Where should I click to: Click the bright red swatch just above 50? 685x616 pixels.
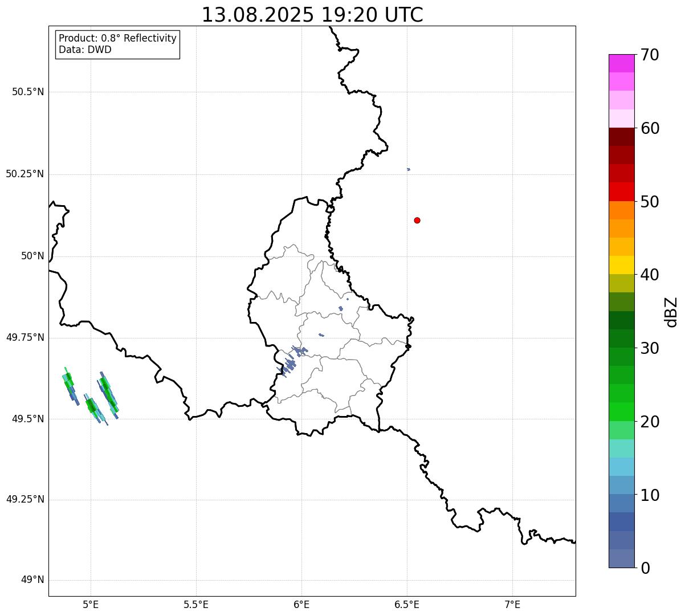pos(621,192)
